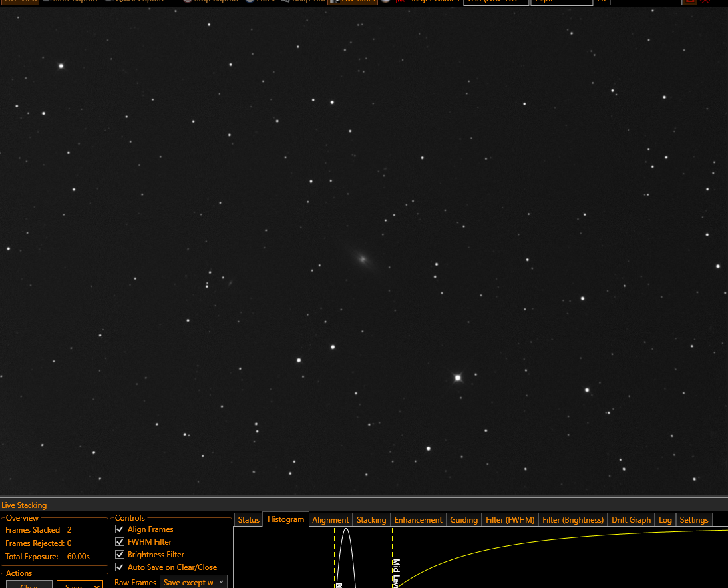Screen dimensions: 728x588
Task: Uncheck the Align Frames checkbox
Action: 120,529
